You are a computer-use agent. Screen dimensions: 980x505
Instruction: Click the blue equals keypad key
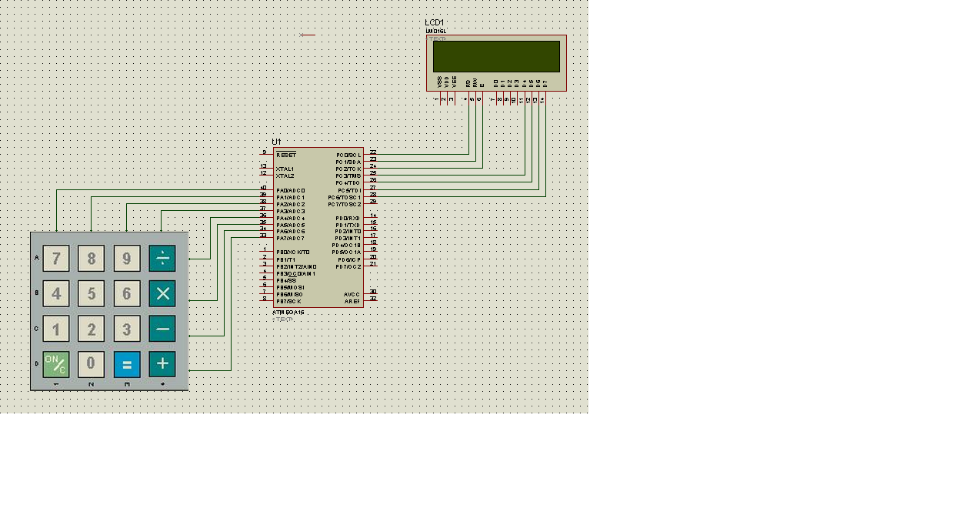[x=127, y=364]
